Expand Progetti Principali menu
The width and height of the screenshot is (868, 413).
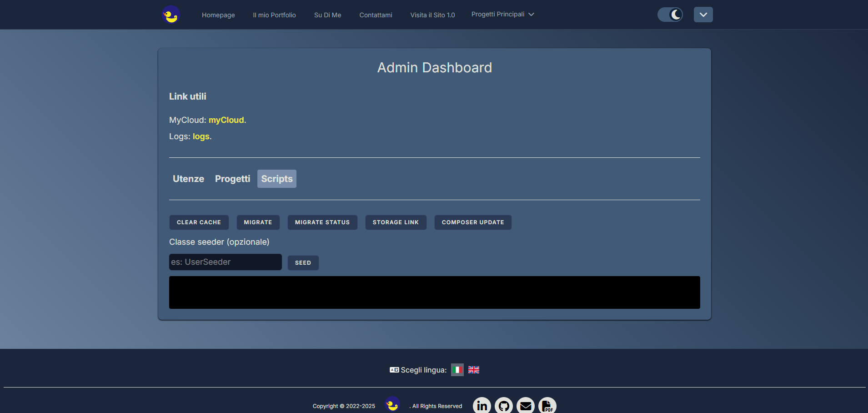coord(502,15)
